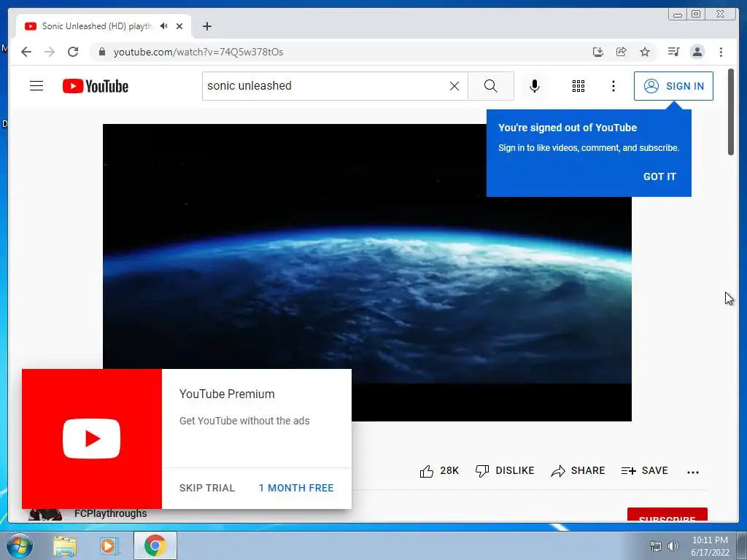Viewport: 747px width, 560px height.
Task: Dismiss sign-out notice with GOT IT
Action: 659,176
